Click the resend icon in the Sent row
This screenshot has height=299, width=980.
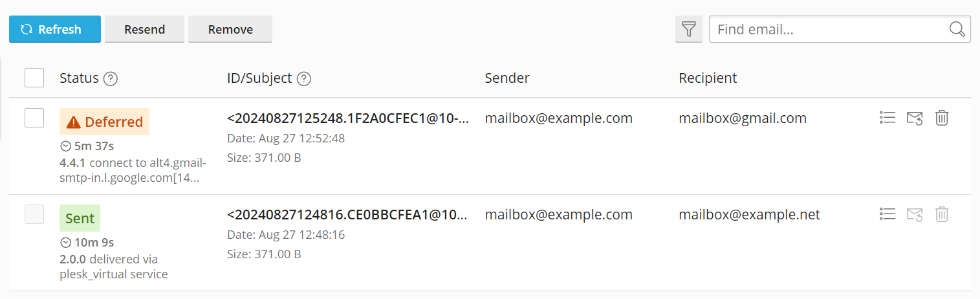915,214
